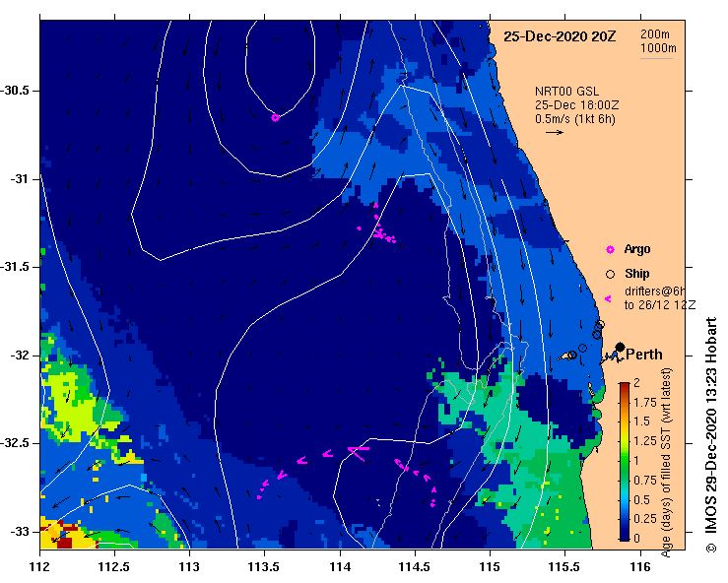
Task: Click the dark blue bottom of the colorbar
Action: pos(625,536)
